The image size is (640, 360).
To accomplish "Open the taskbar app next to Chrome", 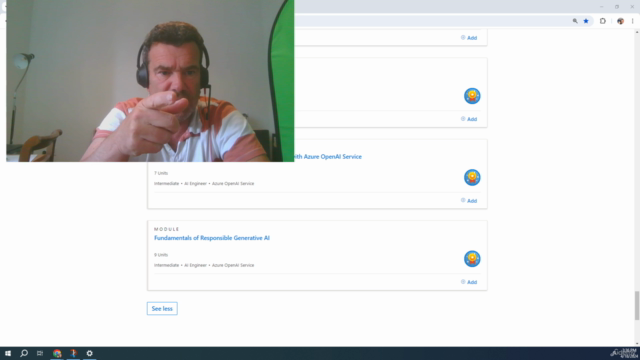I will point(73,353).
